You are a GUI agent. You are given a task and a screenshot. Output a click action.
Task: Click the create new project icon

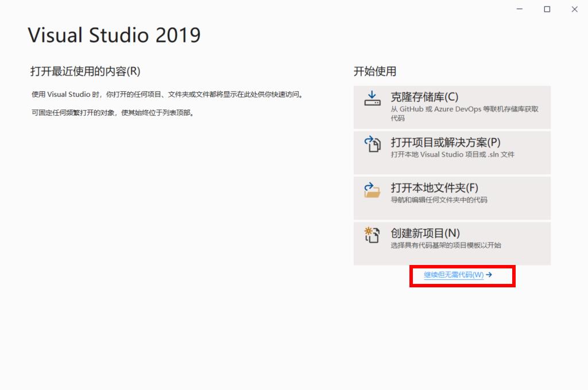372,235
